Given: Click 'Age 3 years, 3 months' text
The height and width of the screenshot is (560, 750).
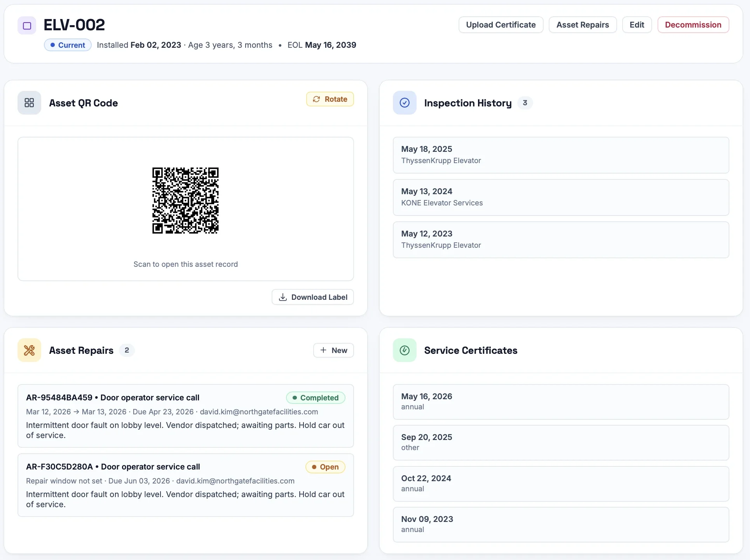Looking at the screenshot, I should point(230,45).
